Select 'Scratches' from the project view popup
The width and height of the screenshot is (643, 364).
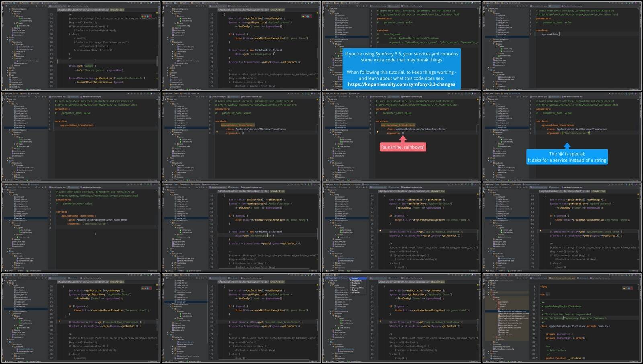tap(356, 292)
